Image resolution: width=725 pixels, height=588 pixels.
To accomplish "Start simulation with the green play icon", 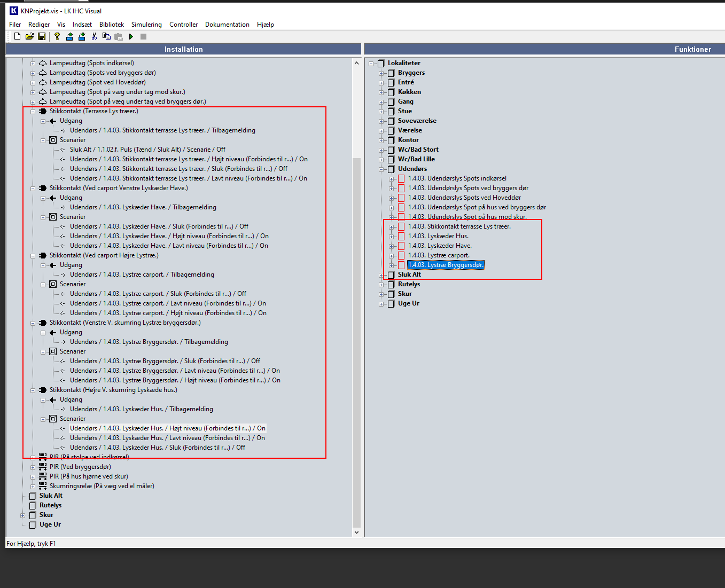I will coord(131,36).
